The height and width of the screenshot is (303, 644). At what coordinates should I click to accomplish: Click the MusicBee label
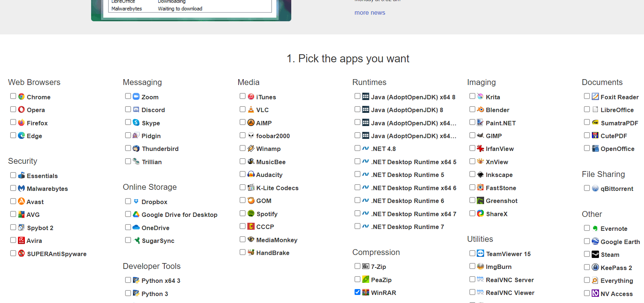(271, 162)
